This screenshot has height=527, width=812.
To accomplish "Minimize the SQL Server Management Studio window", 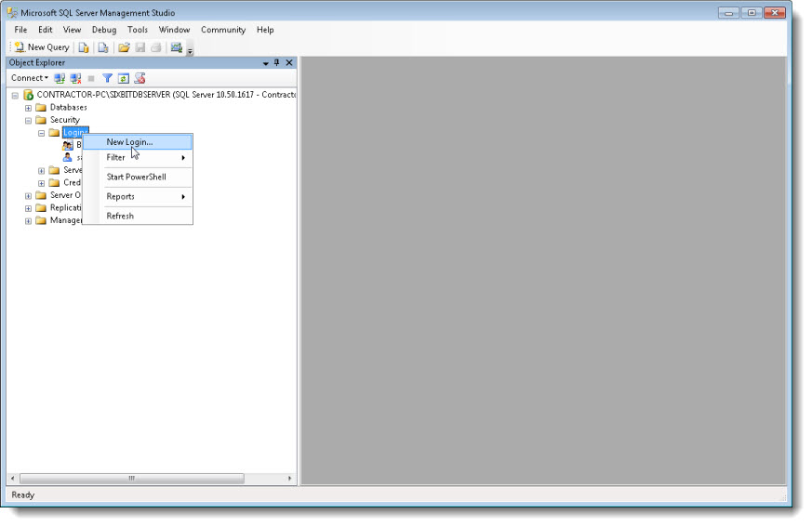I will coord(728,13).
